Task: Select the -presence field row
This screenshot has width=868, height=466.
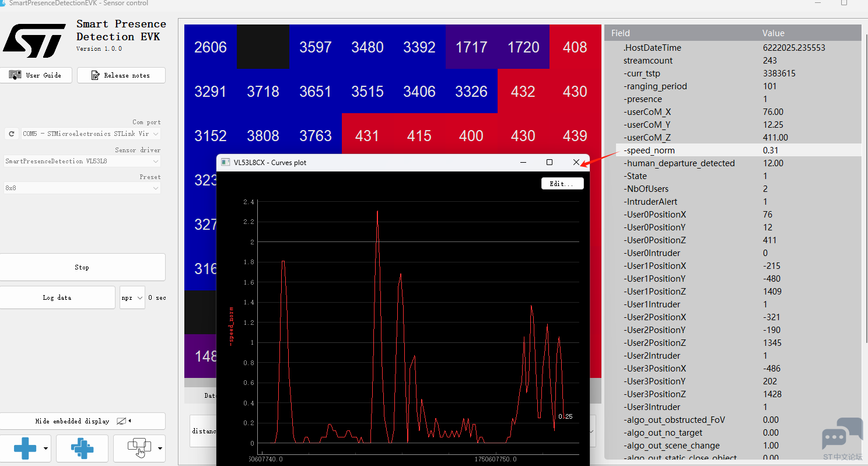Action: (738, 99)
